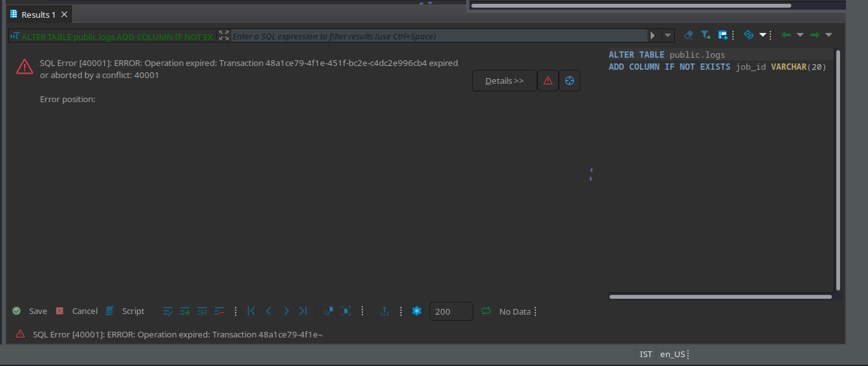Save filter settings using the funnel icon
The height and width of the screenshot is (366, 868).
tap(705, 36)
